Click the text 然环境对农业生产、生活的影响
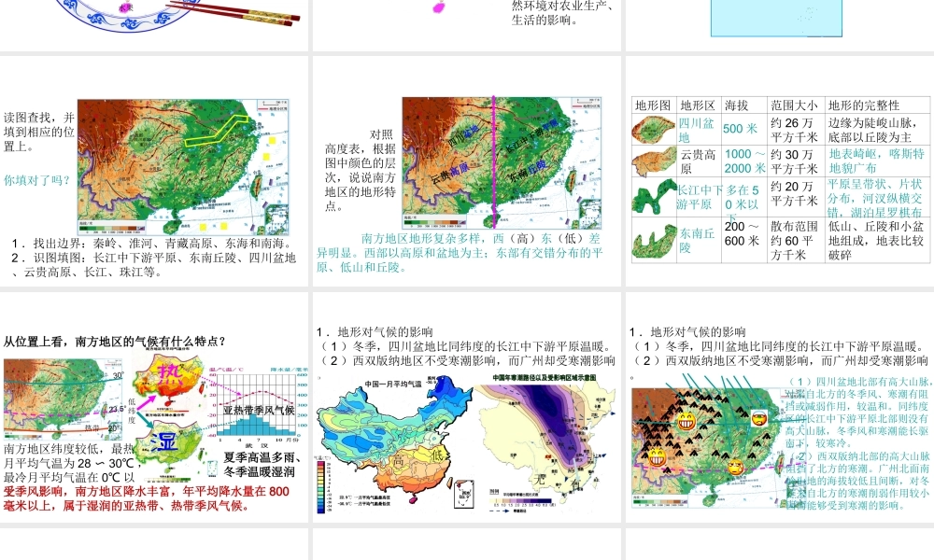 pyautogui.click(x=562, y=13)
